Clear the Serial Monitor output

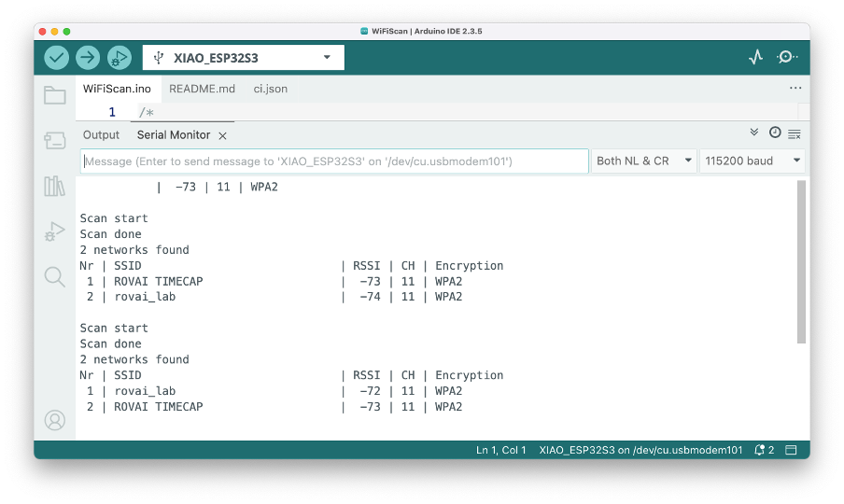tap(795, 134)
